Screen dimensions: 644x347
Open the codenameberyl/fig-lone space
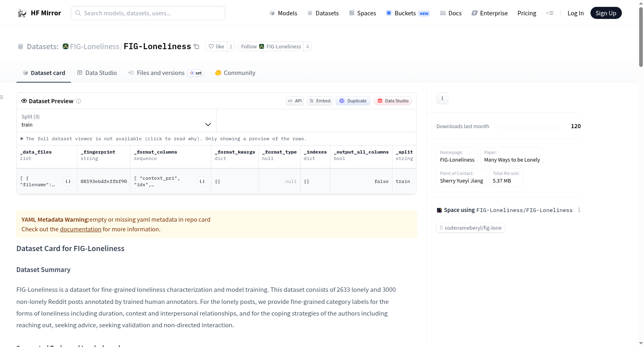pyautogui.click(x=471, y=228)
